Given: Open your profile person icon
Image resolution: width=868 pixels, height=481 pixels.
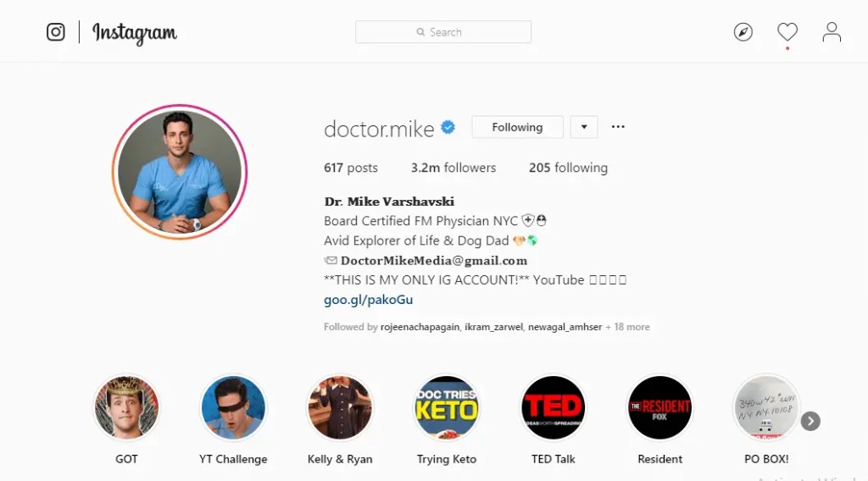Looking at the screenshot, I should coord(832,32).
